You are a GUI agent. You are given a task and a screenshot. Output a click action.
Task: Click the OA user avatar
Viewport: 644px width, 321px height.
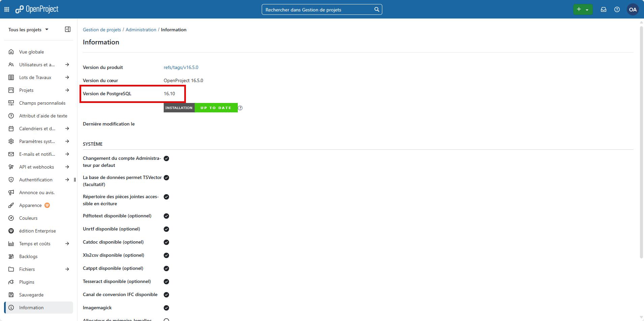click(633, 9)
